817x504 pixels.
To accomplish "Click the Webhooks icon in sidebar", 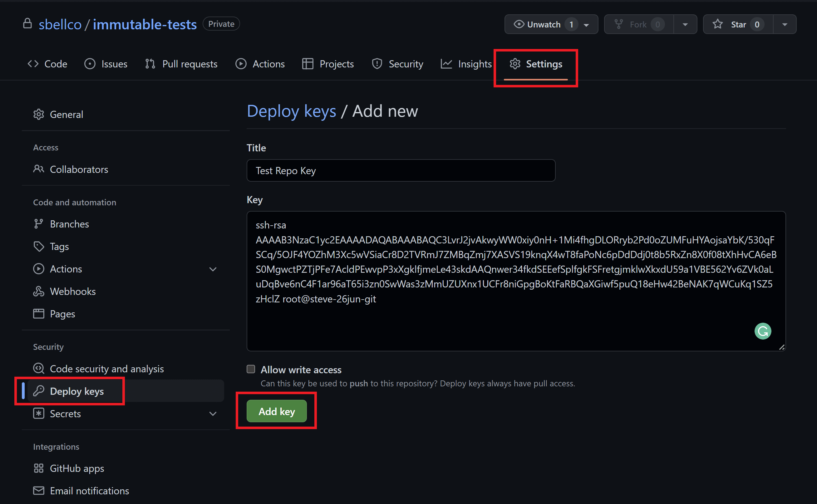I will pos(39,291).
